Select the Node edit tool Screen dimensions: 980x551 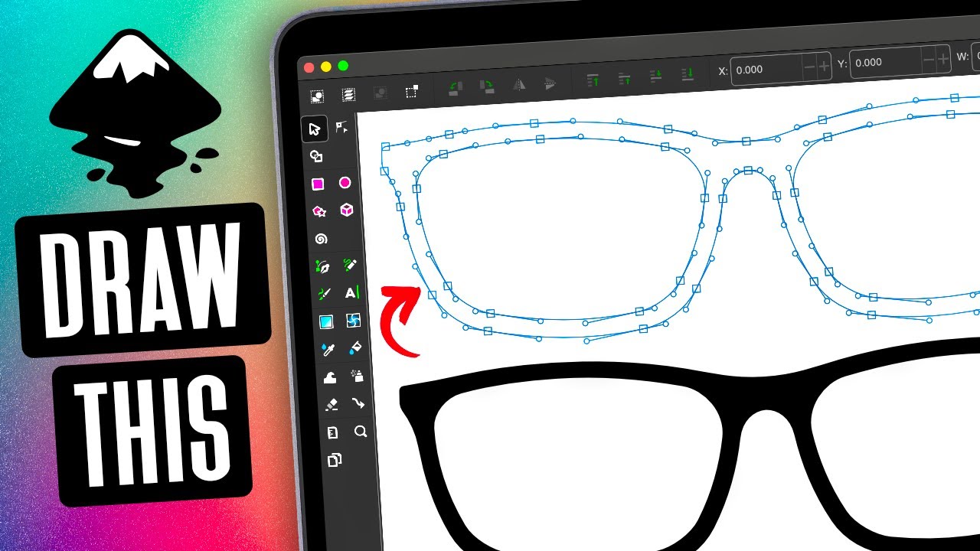click(342, 128)
